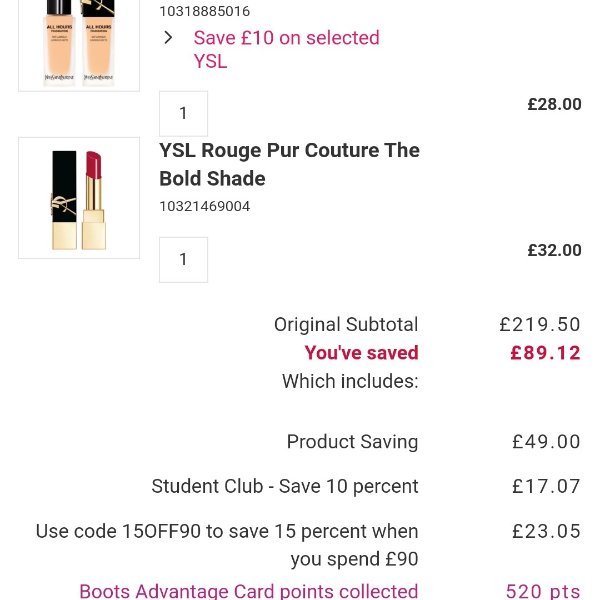Click product code 10318885016
The height and width of the screenshot is (600, 600).
pos(204,11)
